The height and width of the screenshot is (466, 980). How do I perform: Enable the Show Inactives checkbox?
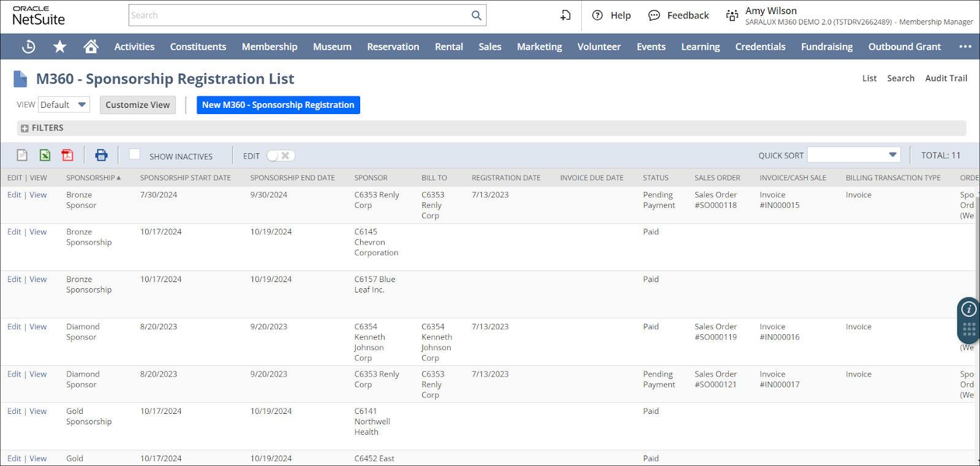coord(135,155)
